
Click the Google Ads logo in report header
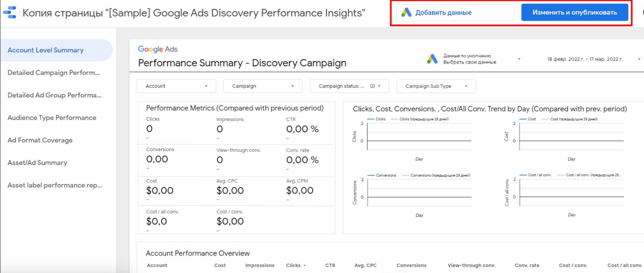tap(158, 49)
